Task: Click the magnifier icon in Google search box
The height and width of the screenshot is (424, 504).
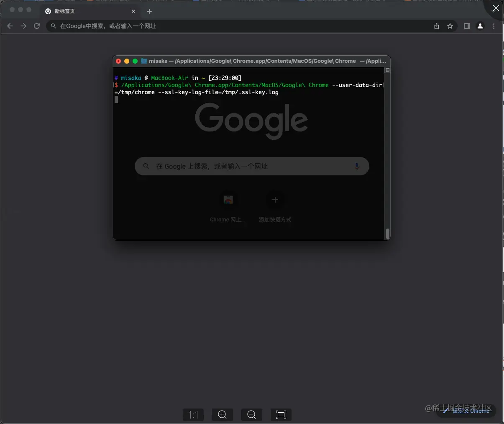Action: pos(146,166)
